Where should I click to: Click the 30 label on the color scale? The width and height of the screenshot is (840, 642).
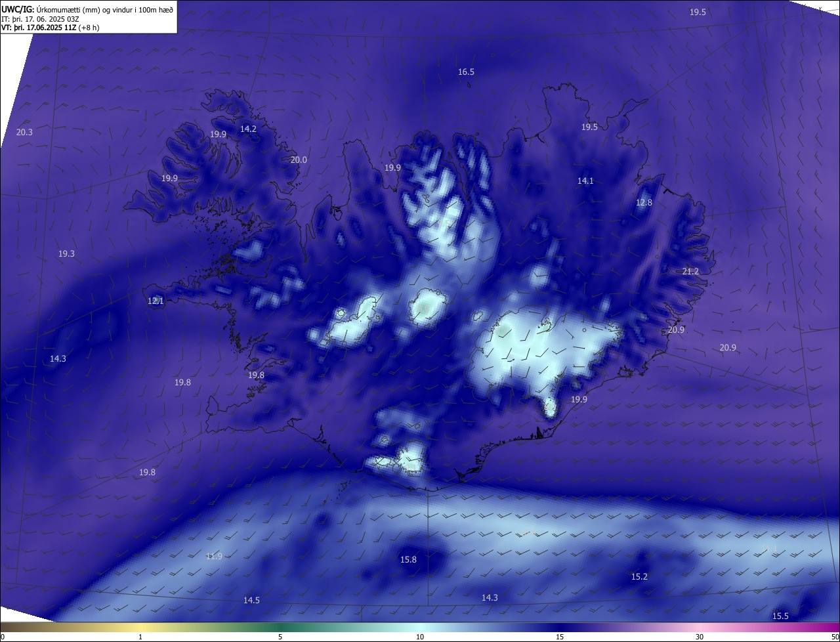pos(700,637)
